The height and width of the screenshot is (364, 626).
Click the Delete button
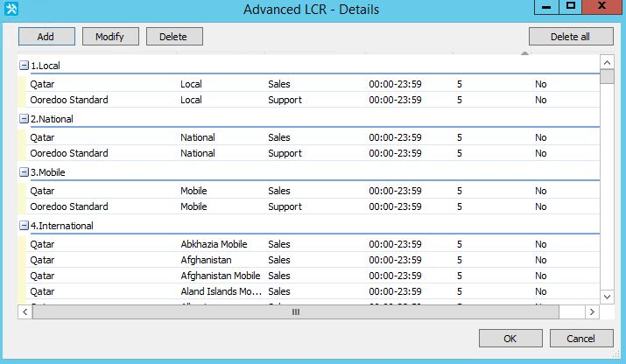click(x=174, y=37)
